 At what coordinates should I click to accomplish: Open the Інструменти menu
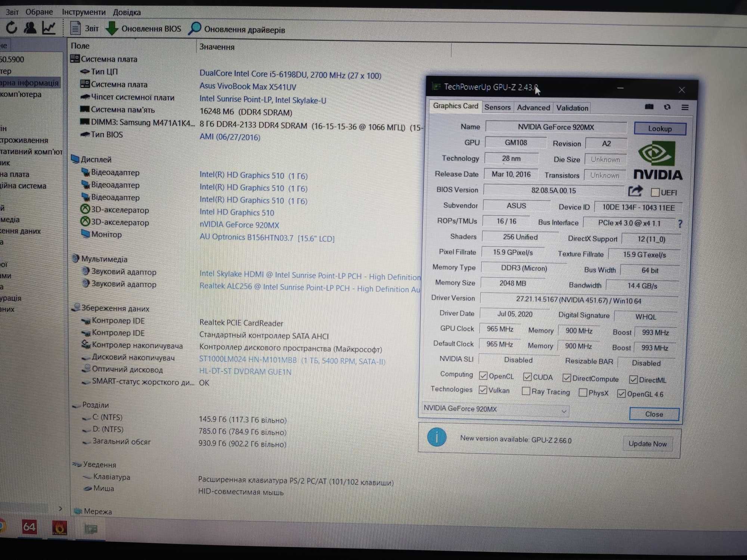pyautogui.click(x=84, y=12)
